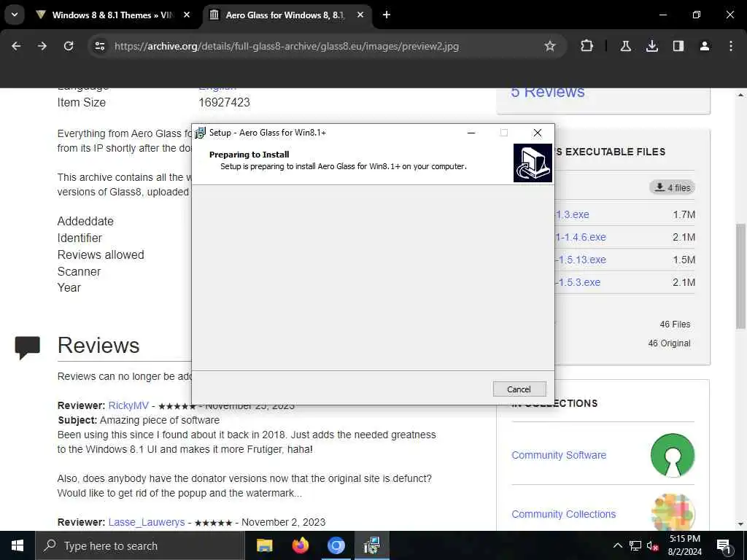Screen dimensions: 747x560
Task: Switch to Windows 8 & 8.1 Themes tab
Action: (x=113, y=15)
